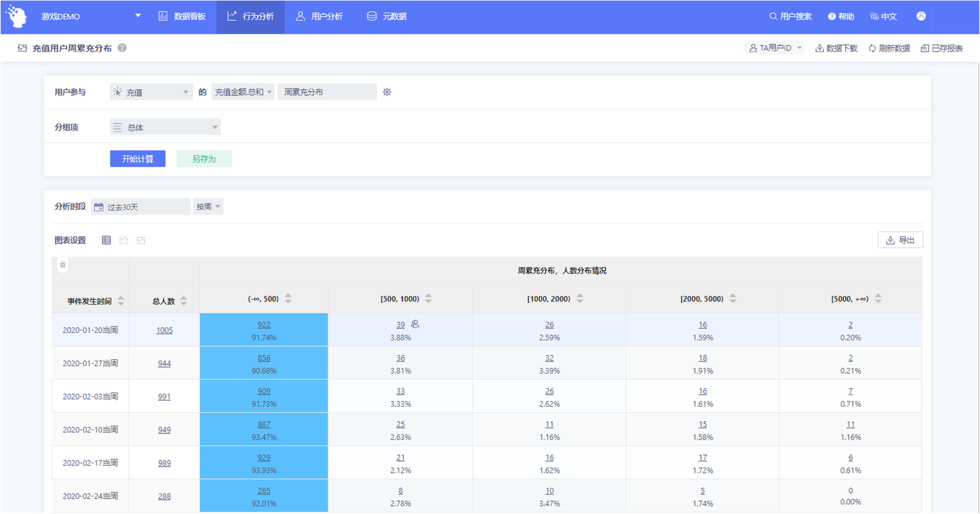Viewport: 980px width, 514px height.
Task: Switch to the 数据看板 tab
Action: tap(182, 17)
